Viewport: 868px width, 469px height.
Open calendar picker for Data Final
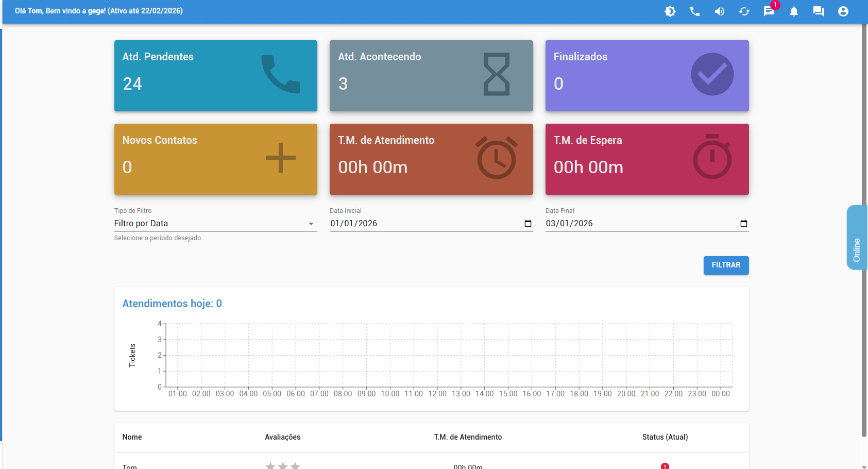pos(743,224)
